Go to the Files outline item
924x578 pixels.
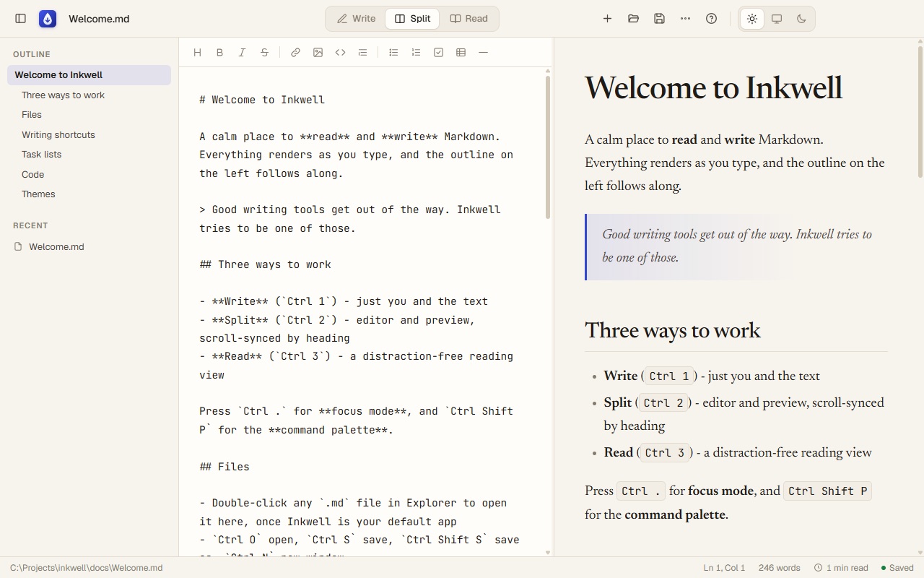click(x=89, y=115)
